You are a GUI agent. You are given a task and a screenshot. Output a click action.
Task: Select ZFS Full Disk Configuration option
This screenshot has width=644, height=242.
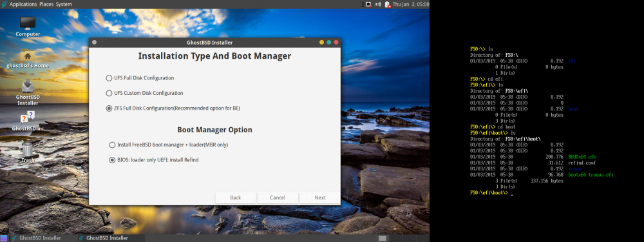pyautogui.click(x=173, y=108)
